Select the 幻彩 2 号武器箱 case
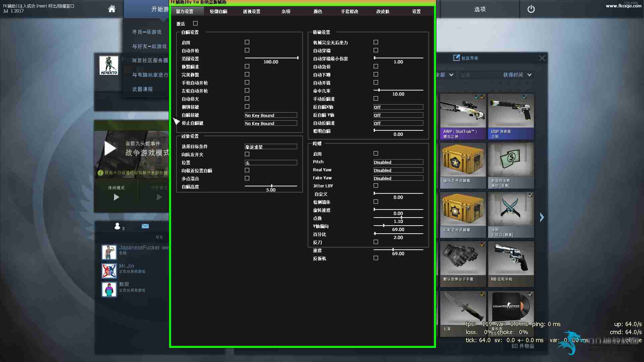This screenshot has height=362, width=644. 463,215
